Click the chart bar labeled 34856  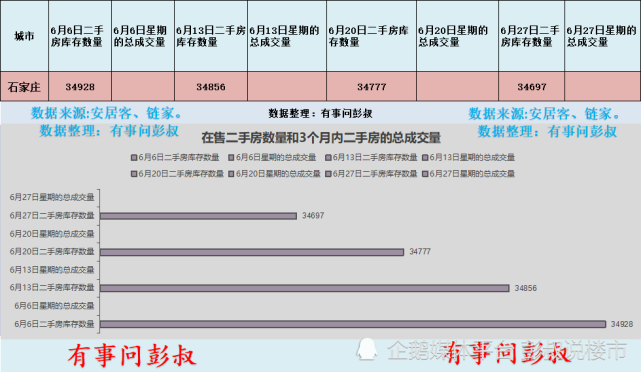pyautogui.click(x=305, y=288)
